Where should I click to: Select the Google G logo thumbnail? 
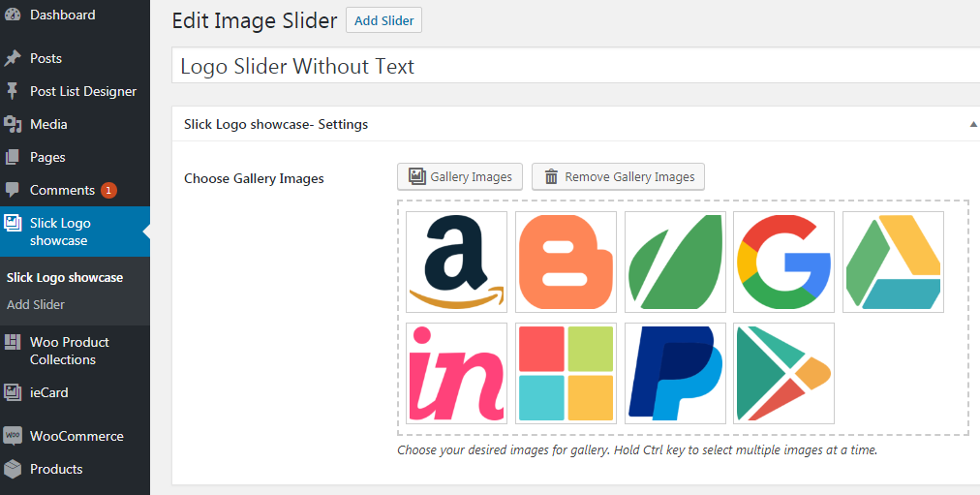pos(783,262)
